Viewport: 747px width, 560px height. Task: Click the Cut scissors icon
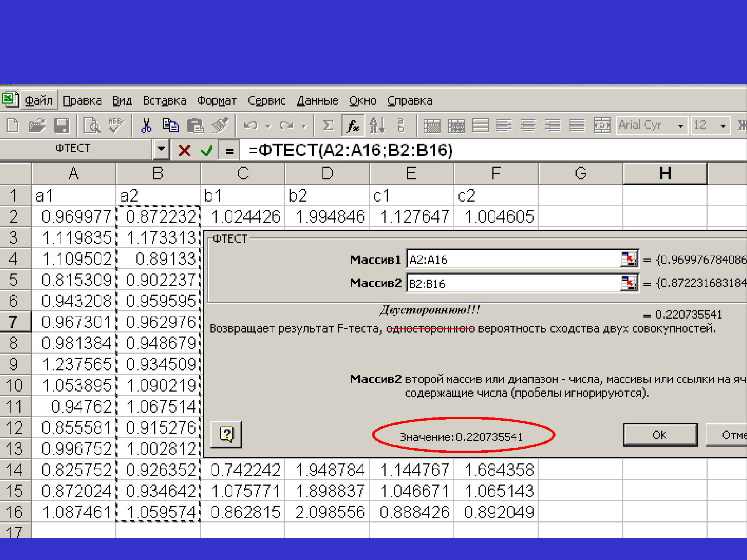146,126
